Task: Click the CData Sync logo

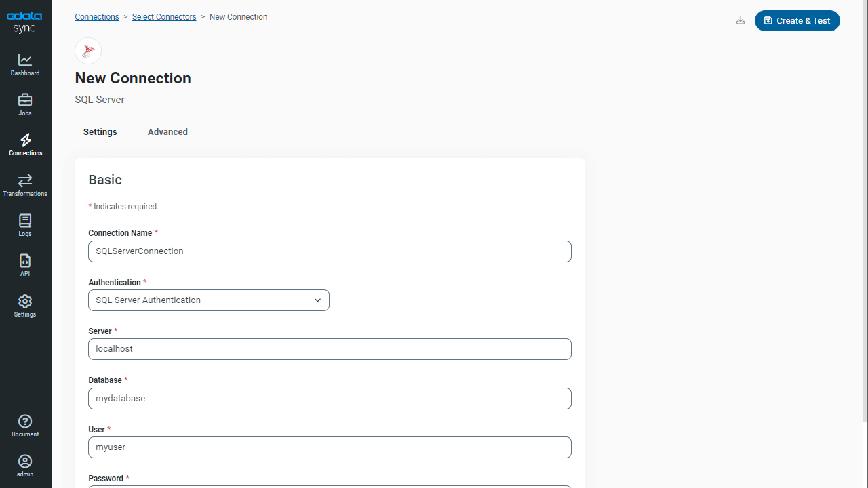Action: [x=24, y=22]
